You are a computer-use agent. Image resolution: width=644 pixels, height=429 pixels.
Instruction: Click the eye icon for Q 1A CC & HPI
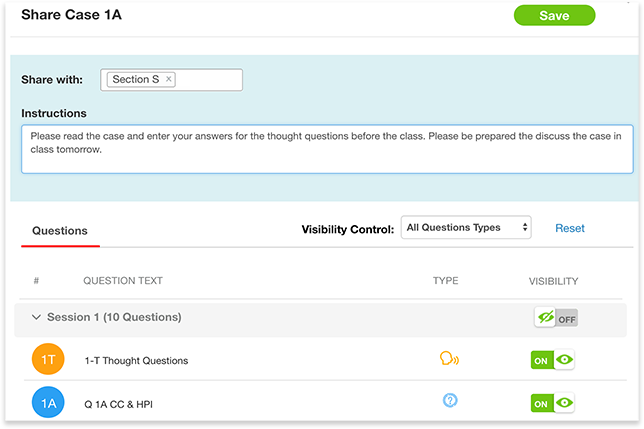[x=564, y=403]
